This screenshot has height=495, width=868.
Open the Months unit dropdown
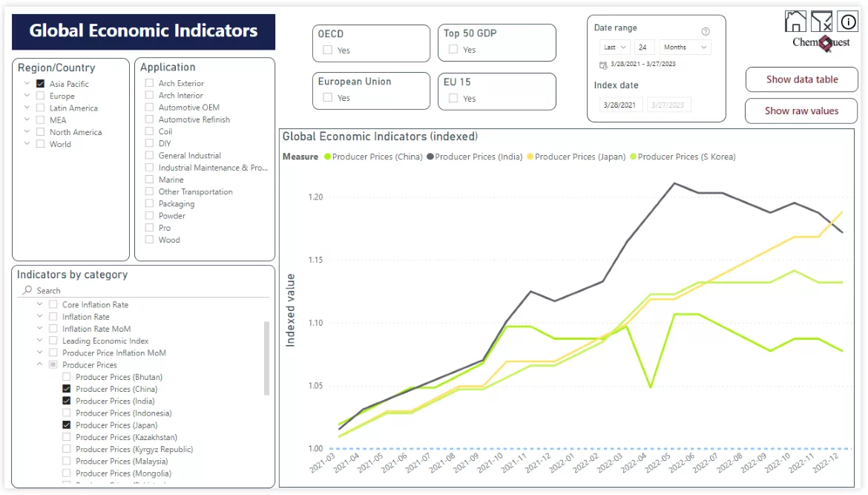[x=685, y=47]
